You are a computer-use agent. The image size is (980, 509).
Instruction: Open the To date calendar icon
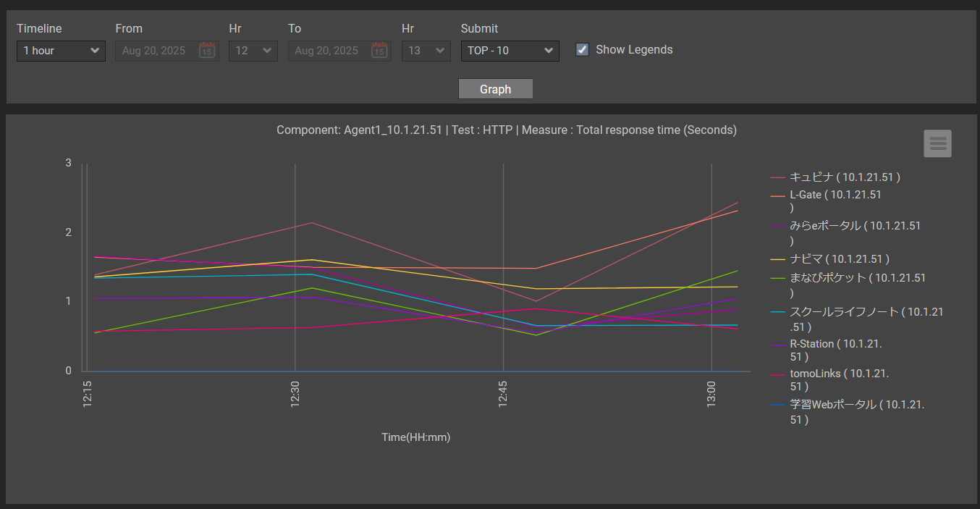coord(379,51)
